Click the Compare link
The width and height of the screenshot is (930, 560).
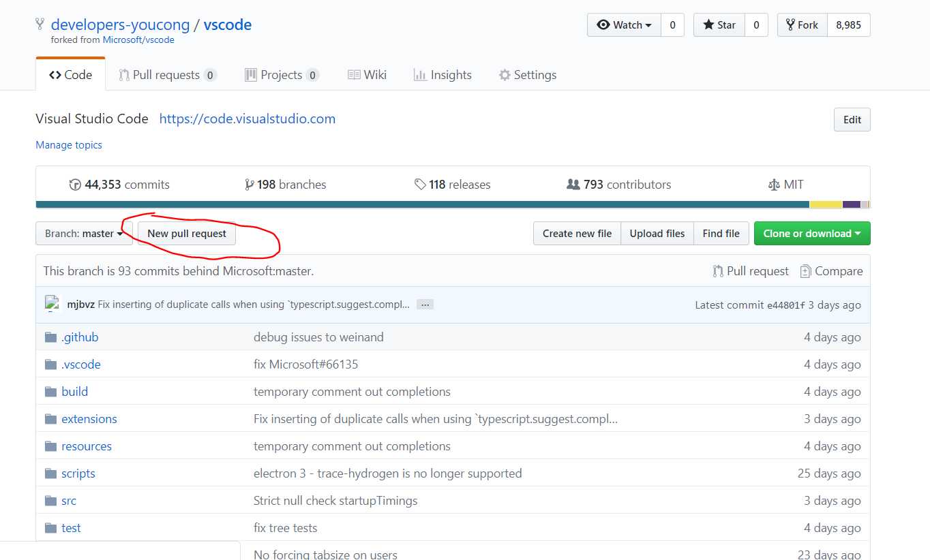pyautogui.click(x=831, y=271)
